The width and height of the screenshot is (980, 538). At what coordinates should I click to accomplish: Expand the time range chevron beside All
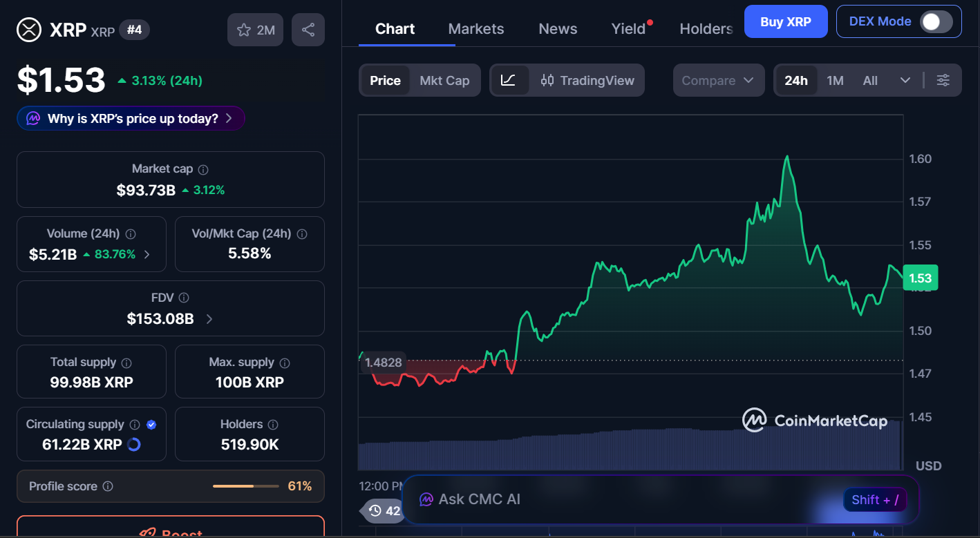pyautogui.click(x=905, y=80)
